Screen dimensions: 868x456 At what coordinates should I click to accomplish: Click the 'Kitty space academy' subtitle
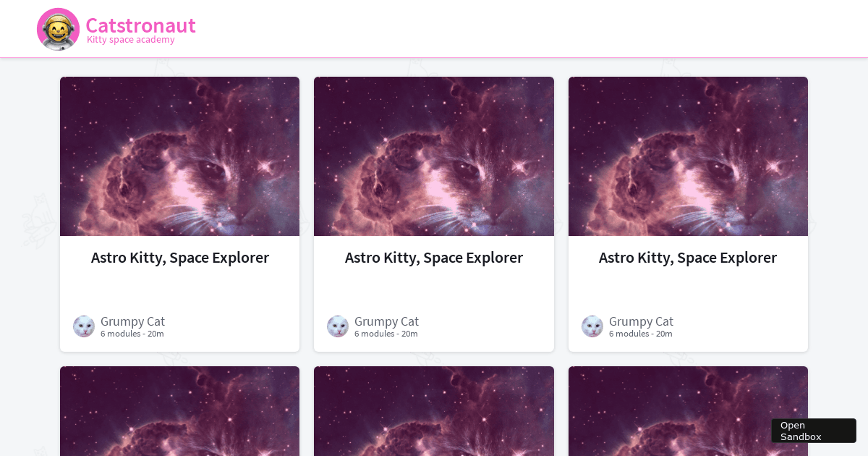click(131, 40)
